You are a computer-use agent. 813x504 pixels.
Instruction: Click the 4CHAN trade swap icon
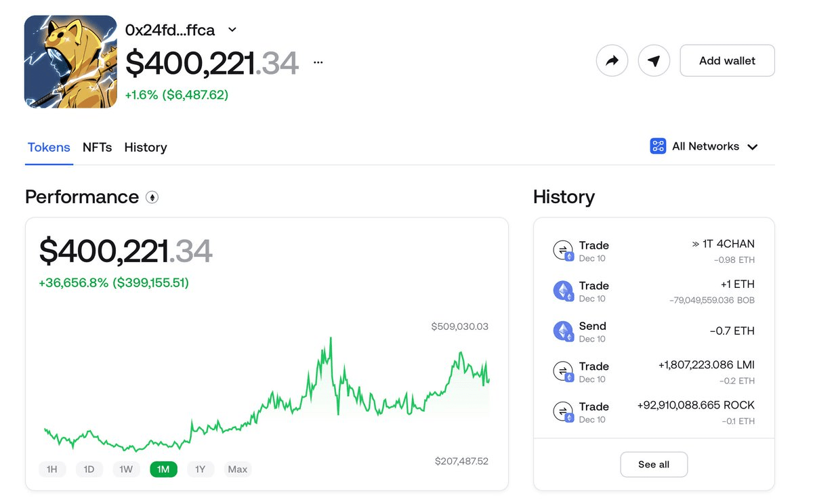pos(562,251)
